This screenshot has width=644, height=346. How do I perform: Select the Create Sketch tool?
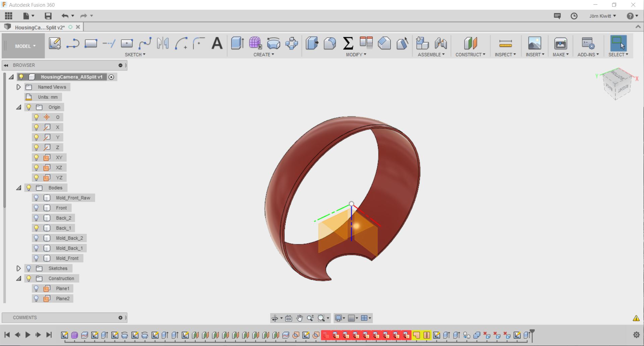(x=55, y=43)
